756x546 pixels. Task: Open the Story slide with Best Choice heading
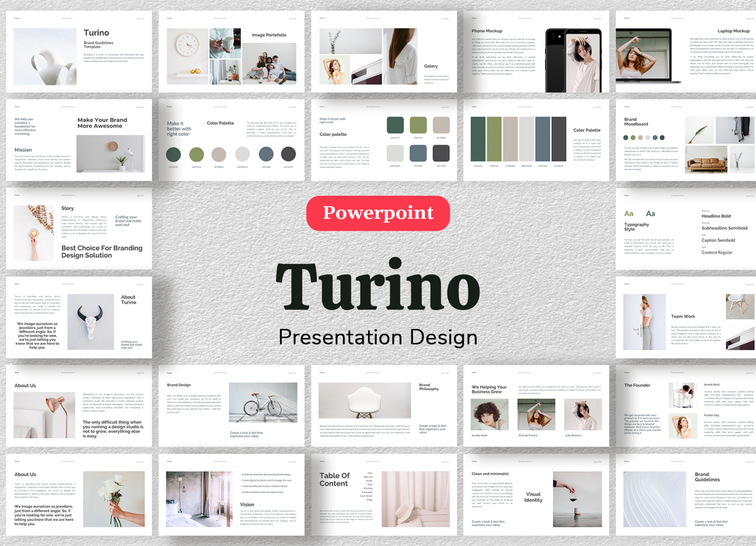79,229
